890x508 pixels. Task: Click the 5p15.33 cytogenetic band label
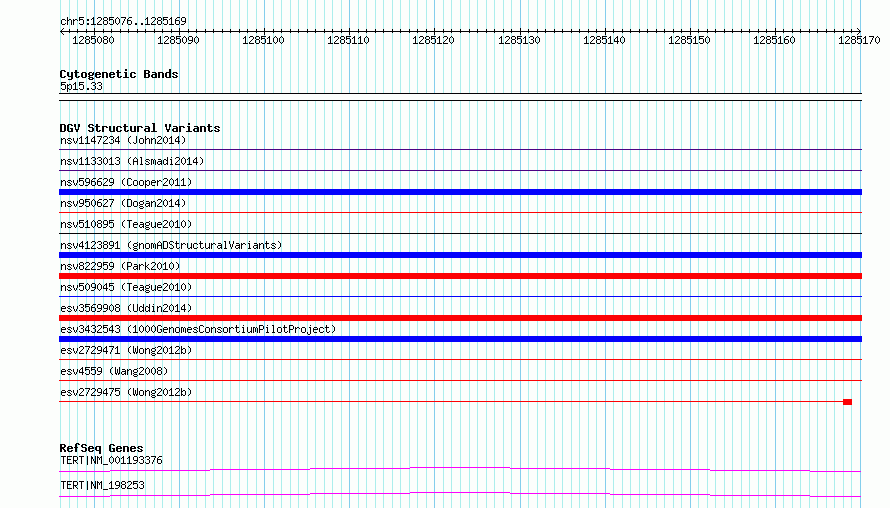(81, 86)
